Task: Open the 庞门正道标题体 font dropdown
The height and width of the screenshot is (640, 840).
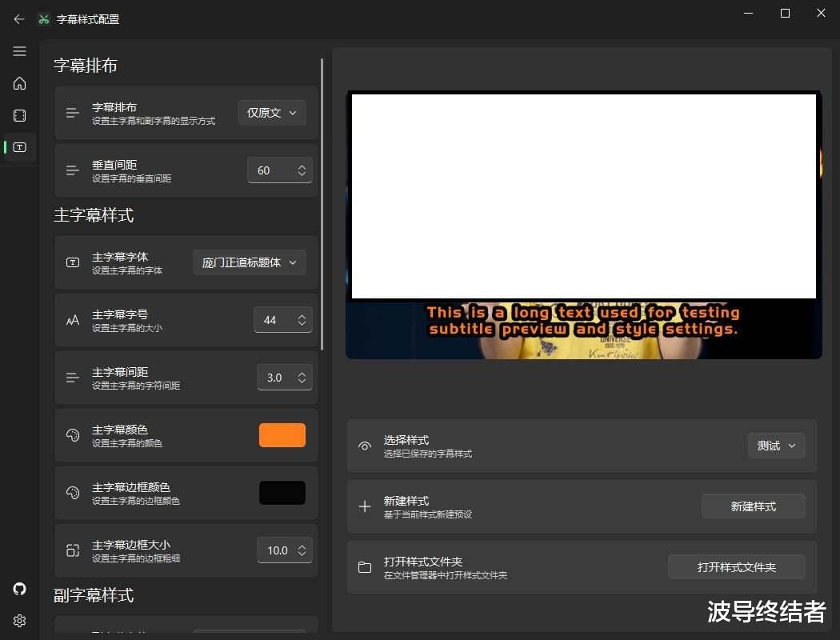Action: [x=250, y=262]
